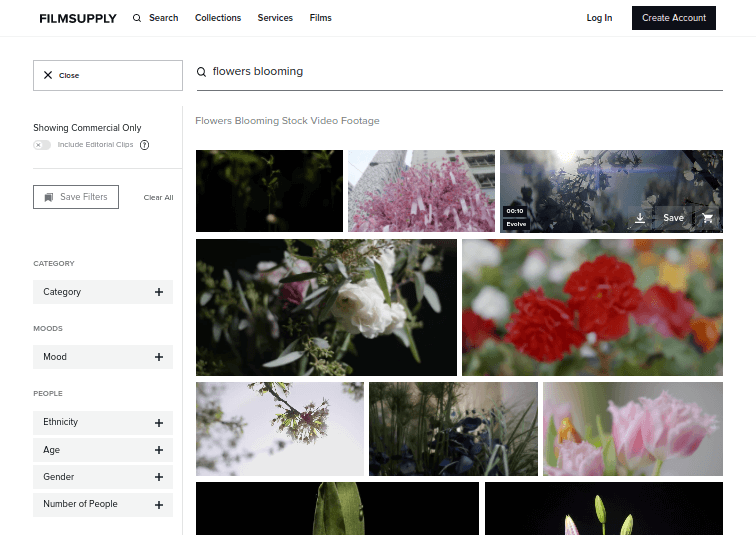
Task: Click Flowers Blooming Stock Video Footage heading
Action: [x=287, y=120]
